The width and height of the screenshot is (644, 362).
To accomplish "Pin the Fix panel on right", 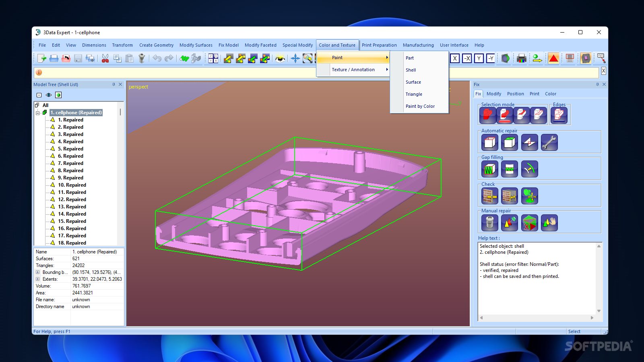I will click(x=597, y=84).
